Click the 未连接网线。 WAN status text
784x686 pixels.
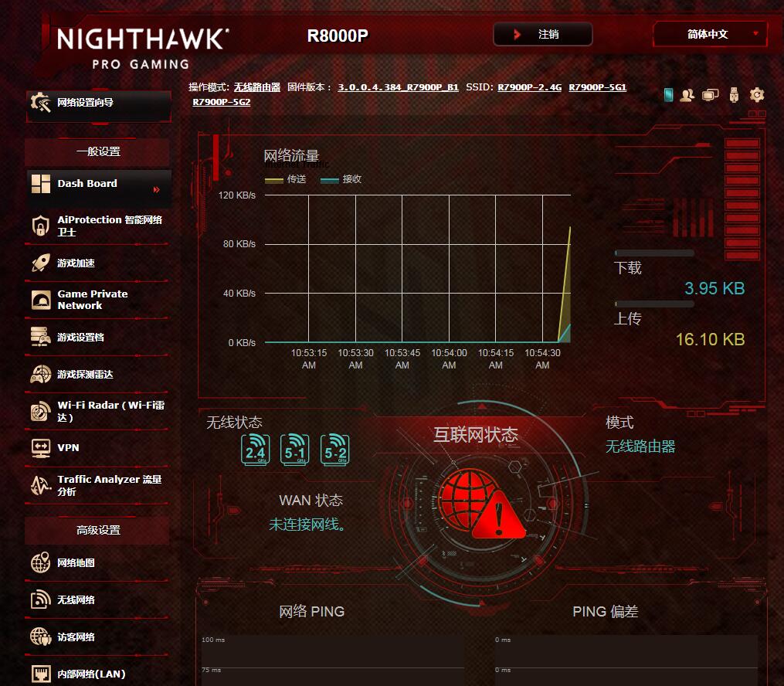tap(307, 524)
